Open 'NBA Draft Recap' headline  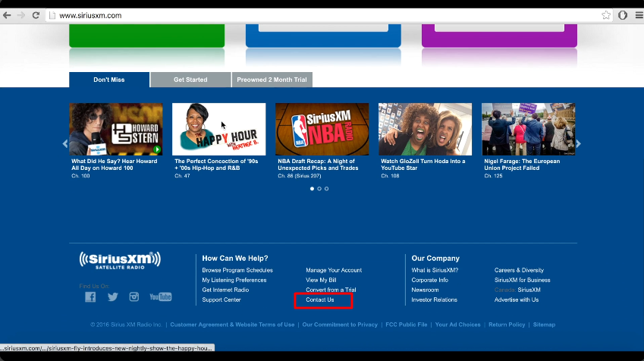pos(318,165)
